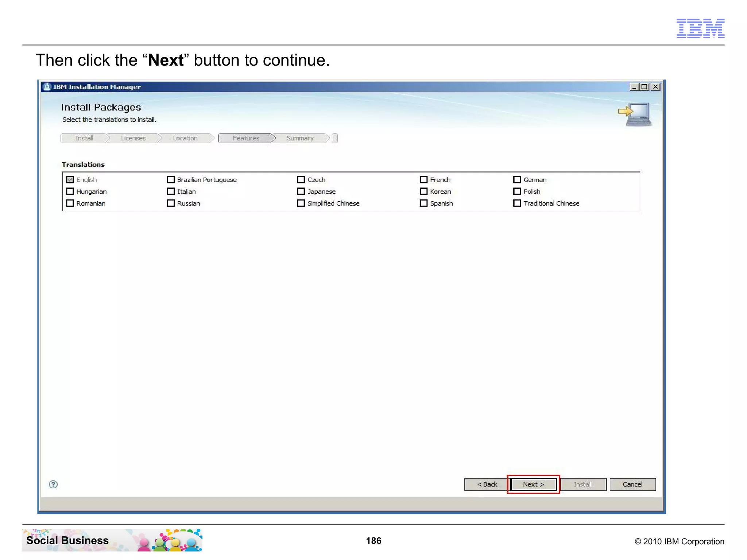Click the Install Packages heading
747x560 pixels.
tap(101, 107)
